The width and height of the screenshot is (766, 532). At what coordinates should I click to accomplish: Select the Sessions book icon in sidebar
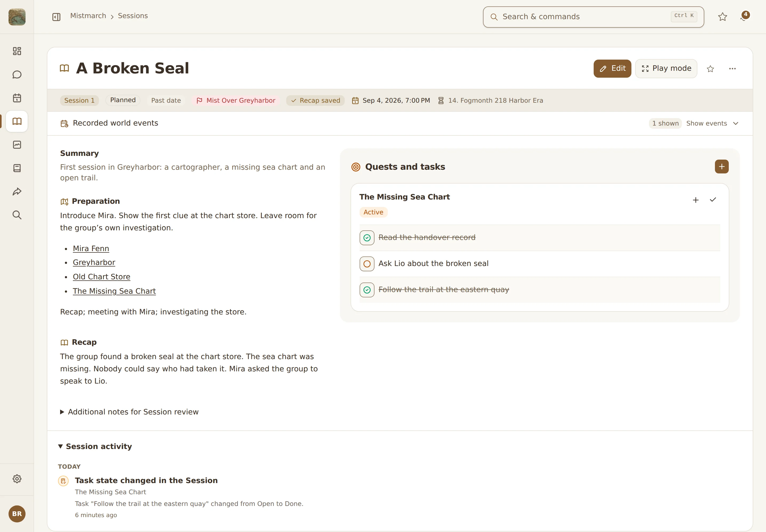(x=17, y=121)
